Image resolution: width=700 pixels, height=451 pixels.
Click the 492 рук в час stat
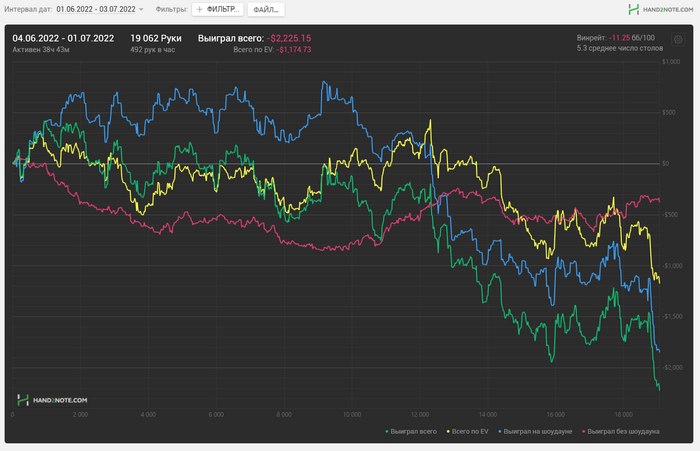151,49
